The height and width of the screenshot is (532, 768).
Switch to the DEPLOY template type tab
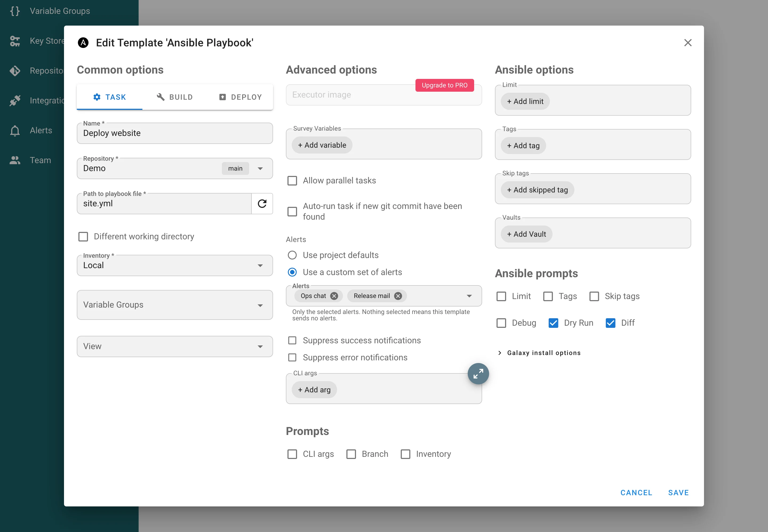pyautogui.click(x=241, y=97)
